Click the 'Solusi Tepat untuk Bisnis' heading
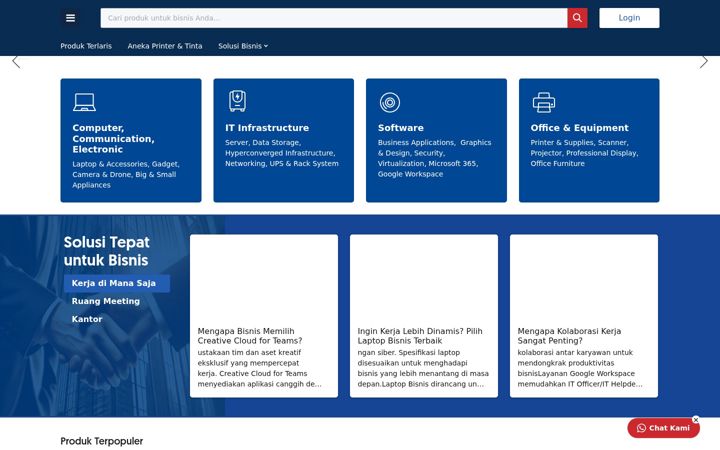Screen dimensions: 720x450 click(x=107, y=251)
